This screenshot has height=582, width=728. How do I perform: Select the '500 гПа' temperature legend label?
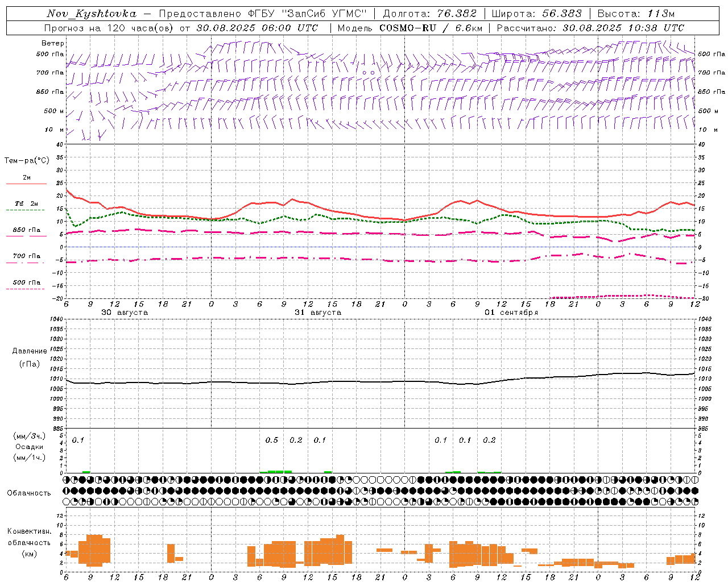pyautogui.click(x=27, y=282)
